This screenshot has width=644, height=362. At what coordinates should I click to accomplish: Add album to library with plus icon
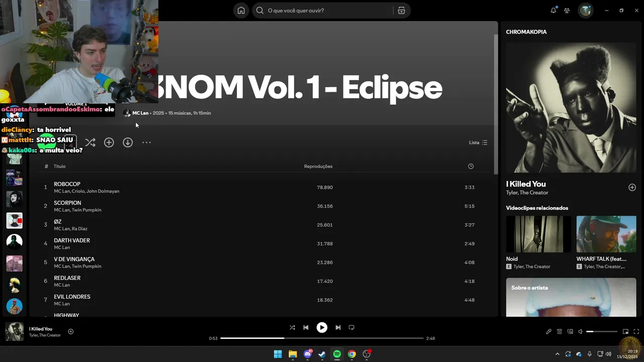click(x=109, y=143)
